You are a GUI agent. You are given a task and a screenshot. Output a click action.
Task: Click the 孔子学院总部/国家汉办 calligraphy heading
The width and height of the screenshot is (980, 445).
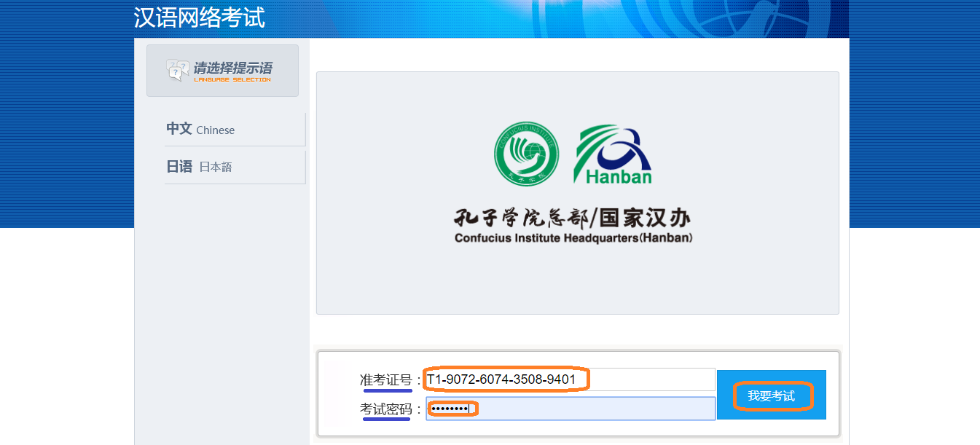[x=572, y=217]
